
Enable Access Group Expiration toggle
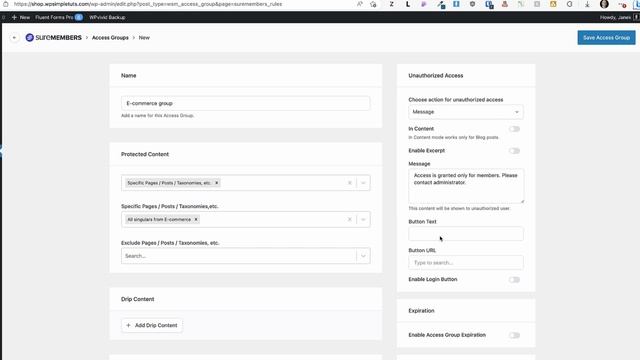click(x=514, y=335)
